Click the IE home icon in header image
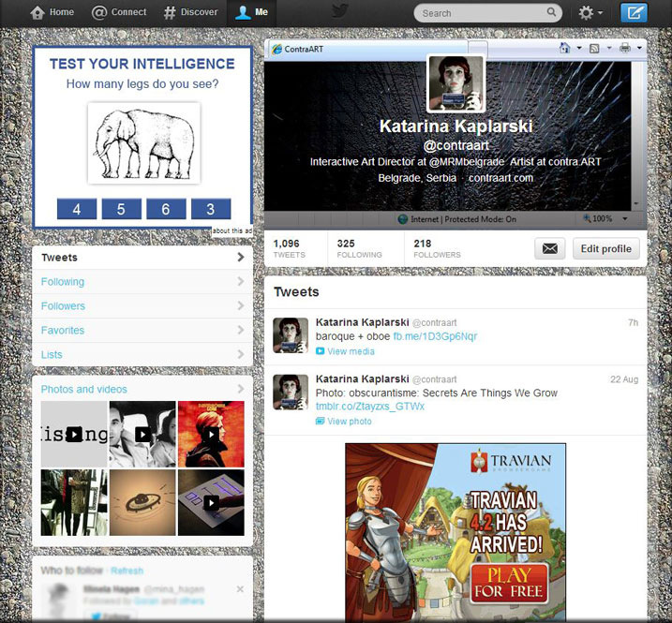 tap(565, 48)
